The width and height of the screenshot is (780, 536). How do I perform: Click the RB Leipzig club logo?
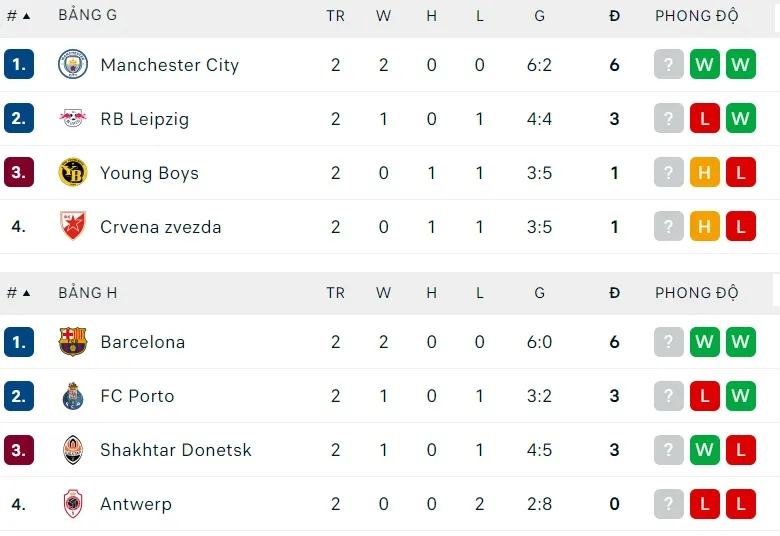click(x=73, y=119)
